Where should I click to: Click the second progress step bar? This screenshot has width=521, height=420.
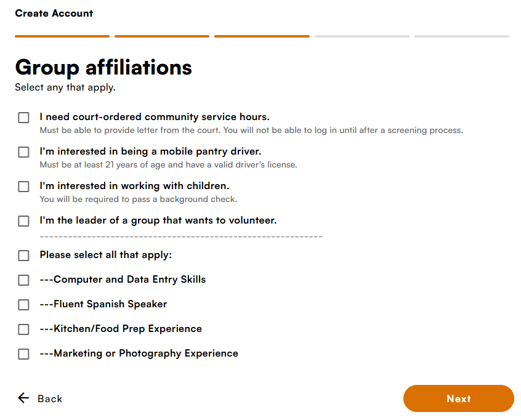coord(162,36)
